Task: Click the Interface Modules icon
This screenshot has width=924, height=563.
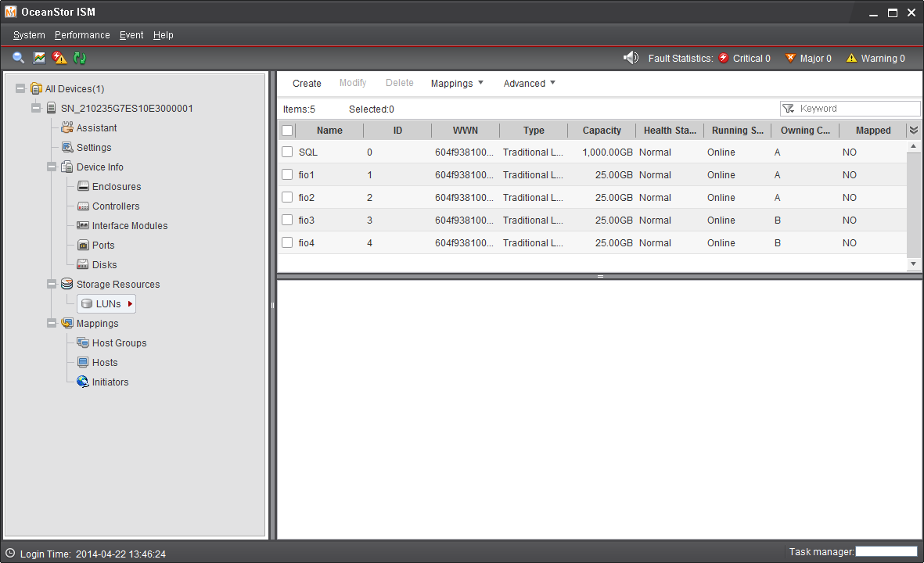Action: (x=83, y=225)
